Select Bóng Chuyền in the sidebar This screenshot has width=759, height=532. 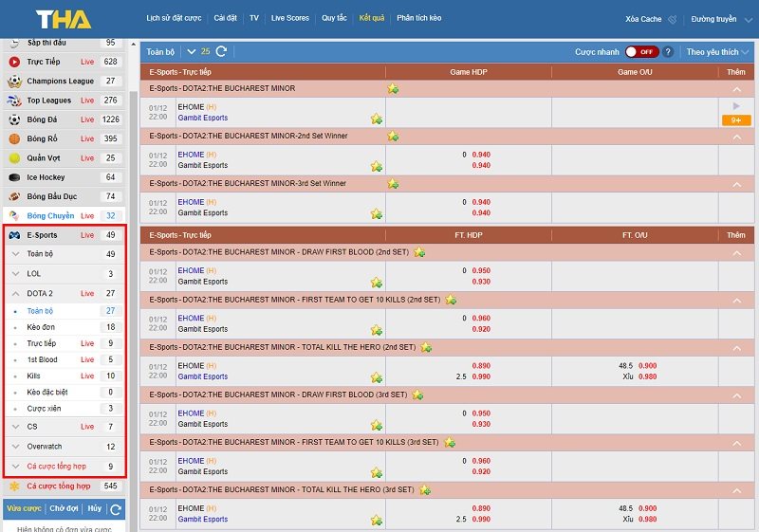click(x=64, y=215)
